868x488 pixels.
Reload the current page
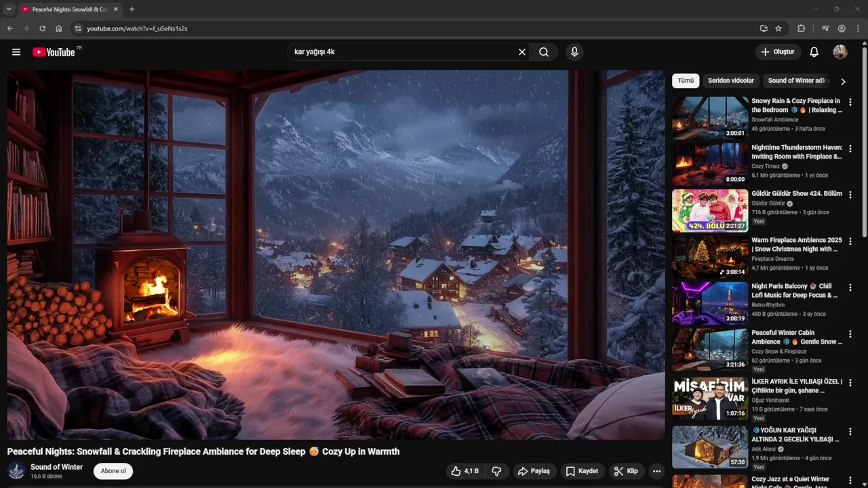tap(42, 28)
